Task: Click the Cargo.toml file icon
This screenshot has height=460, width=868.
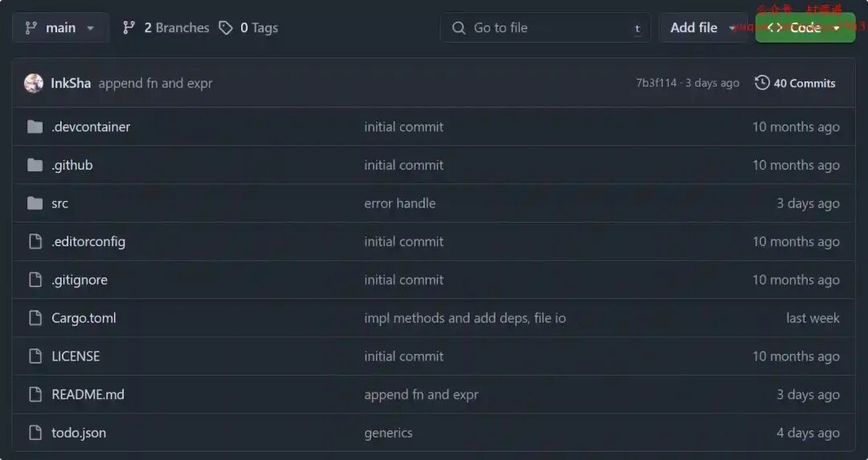Action: pyautogui.click(x=35, y=318)
